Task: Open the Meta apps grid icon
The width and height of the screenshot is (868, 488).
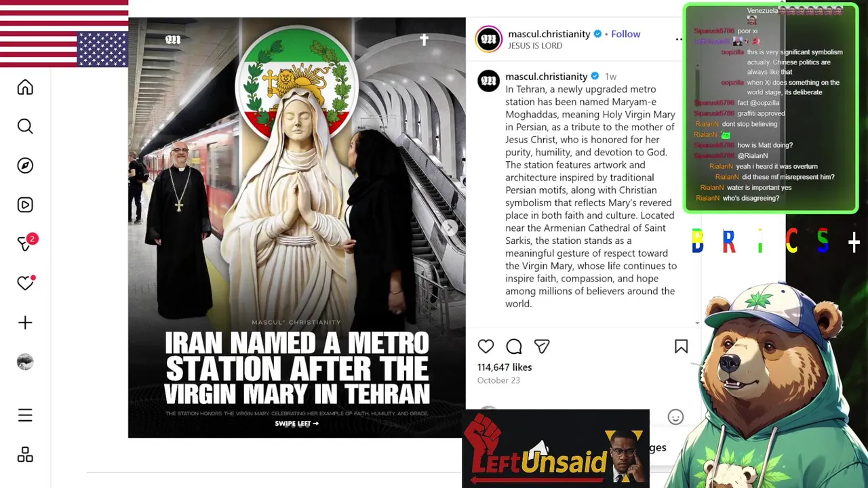Action: (x=25, y=455)
